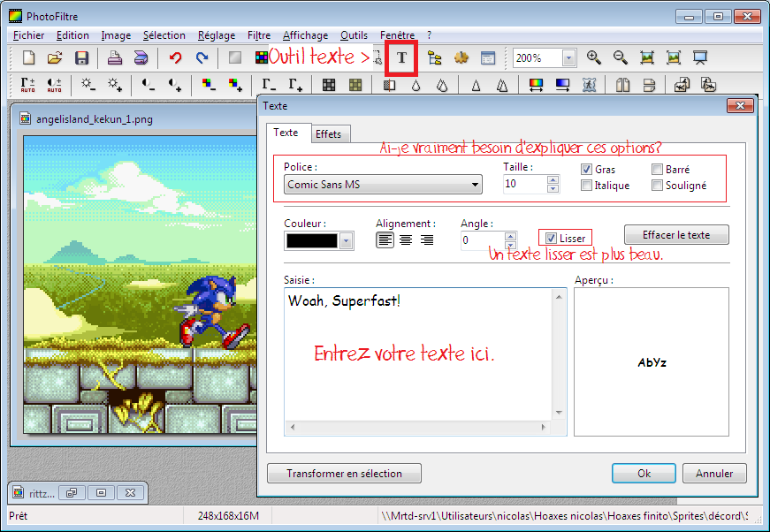The image size is (770, 532).
Task: Select the Text tool (T) icon
Action: click(401, 58)
